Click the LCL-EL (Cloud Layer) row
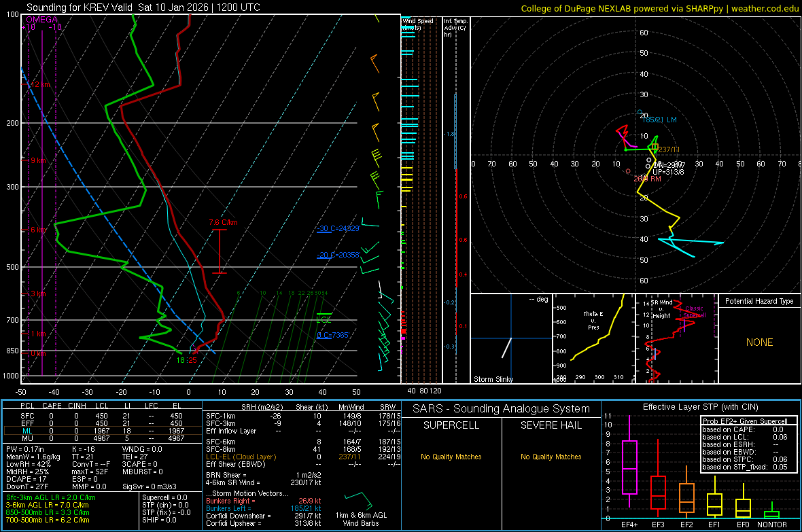The width and height of the screenshot is (802, 532). pos(303,457)
